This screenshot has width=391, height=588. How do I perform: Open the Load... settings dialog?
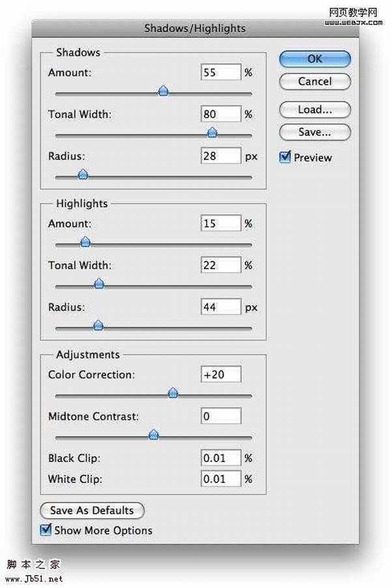(315, 110)
